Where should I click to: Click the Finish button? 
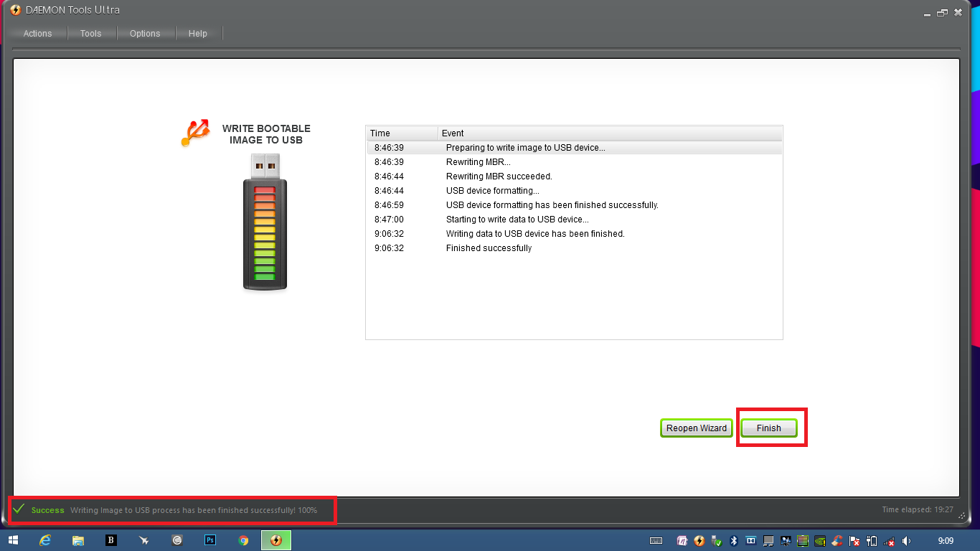(768, 428)
